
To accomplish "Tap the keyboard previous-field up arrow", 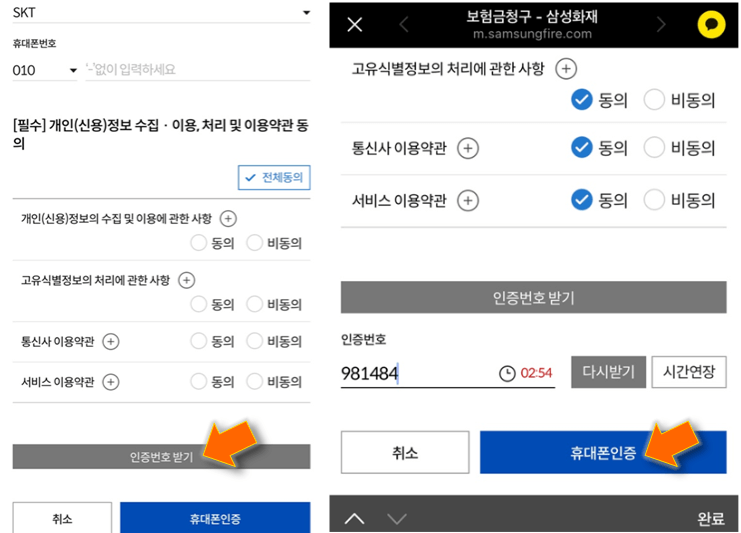I will pos(354,519).
